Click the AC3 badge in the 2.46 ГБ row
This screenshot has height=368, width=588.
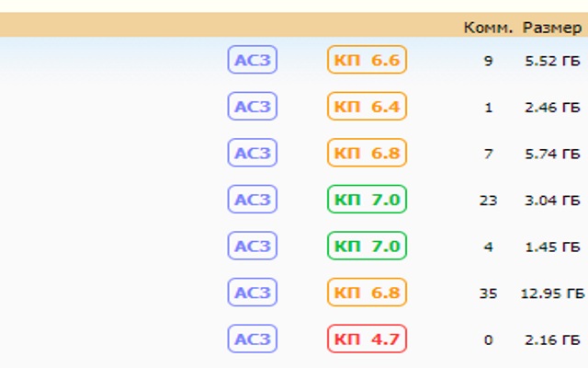(x=253, y=107)
